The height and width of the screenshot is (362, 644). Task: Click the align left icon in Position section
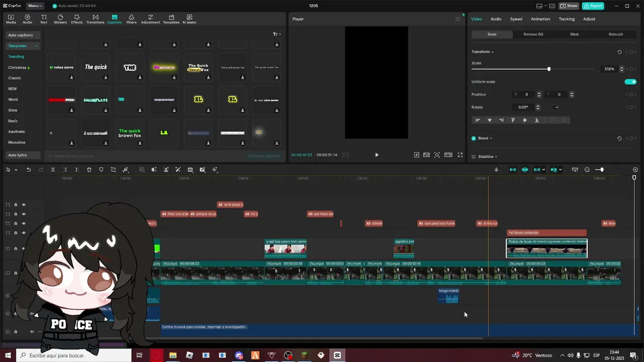478,120
